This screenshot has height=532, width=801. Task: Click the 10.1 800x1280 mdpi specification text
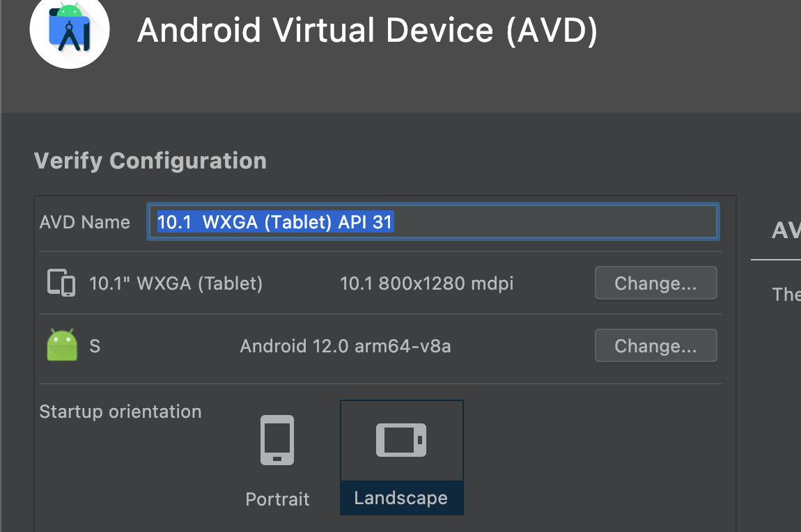(x=426, y=283)
